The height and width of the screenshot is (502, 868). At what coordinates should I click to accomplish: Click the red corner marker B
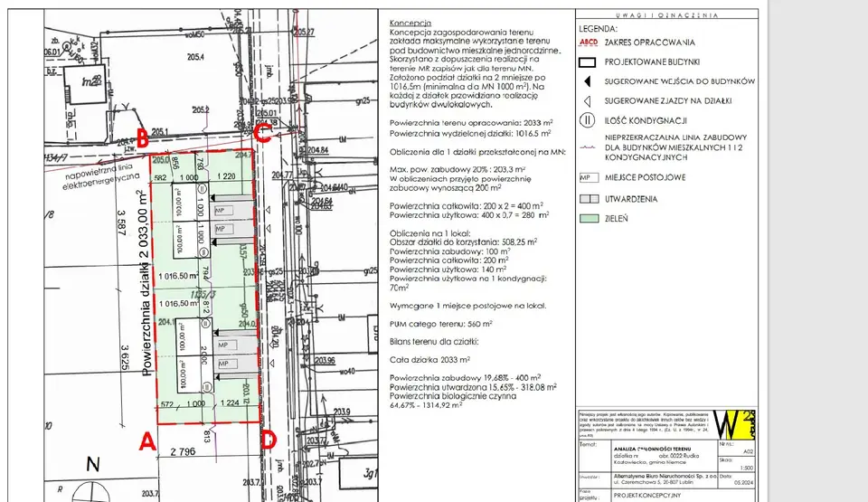(142, 138)
